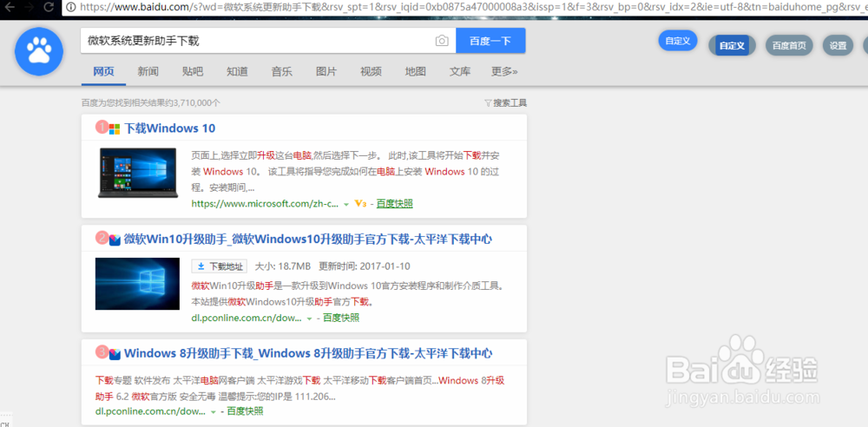The width and height of the screenshot is (868, 427).
Task: Click the text 大小: 18.7MB
Action: pyautogui.click(x=282, y=266)
